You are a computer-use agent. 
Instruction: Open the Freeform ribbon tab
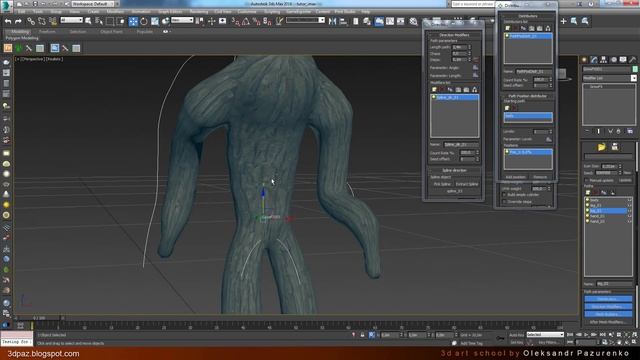coord(47,31)
